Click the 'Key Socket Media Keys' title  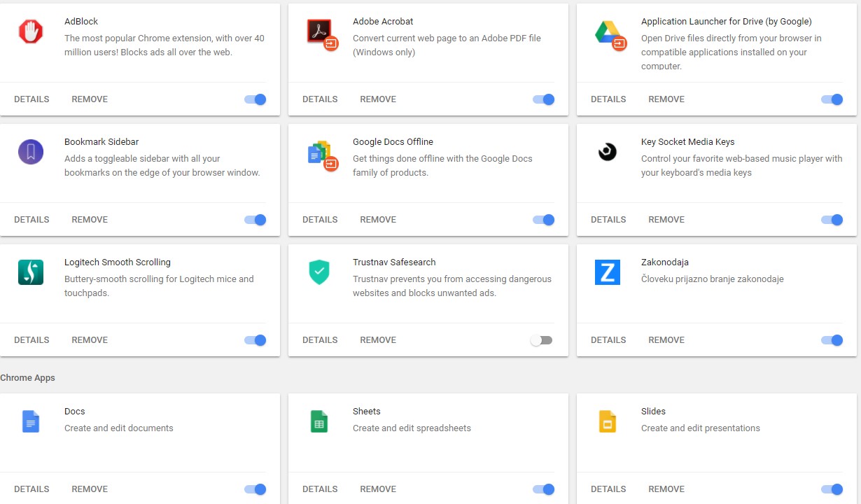coord(687,142)
